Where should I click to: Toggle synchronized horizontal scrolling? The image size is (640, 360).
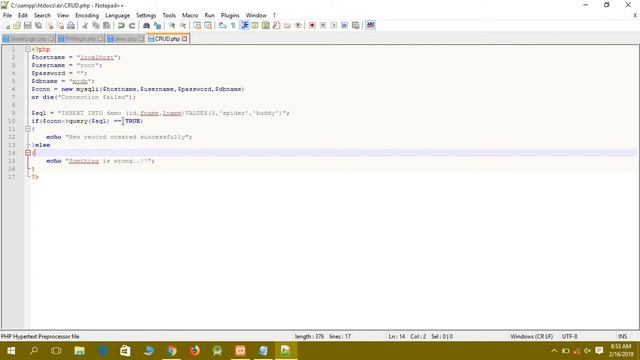208,25
